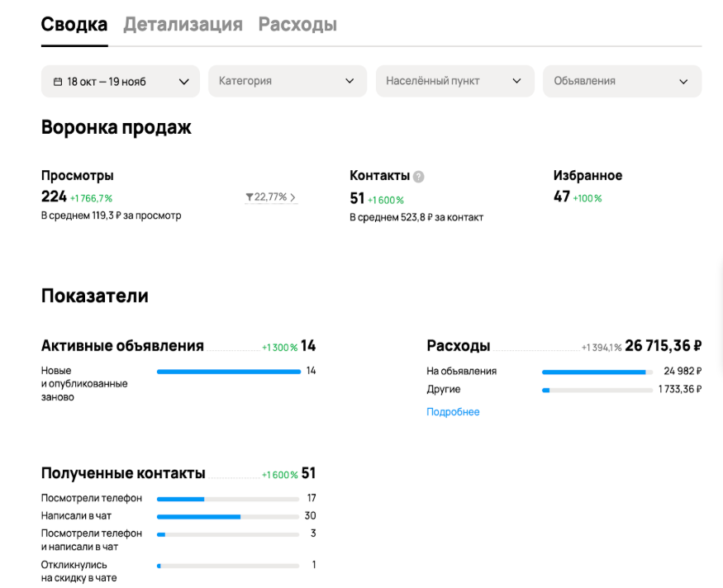Click the +1 394,1% expense growth value
723x588 pixels.
tap(602, 348)
